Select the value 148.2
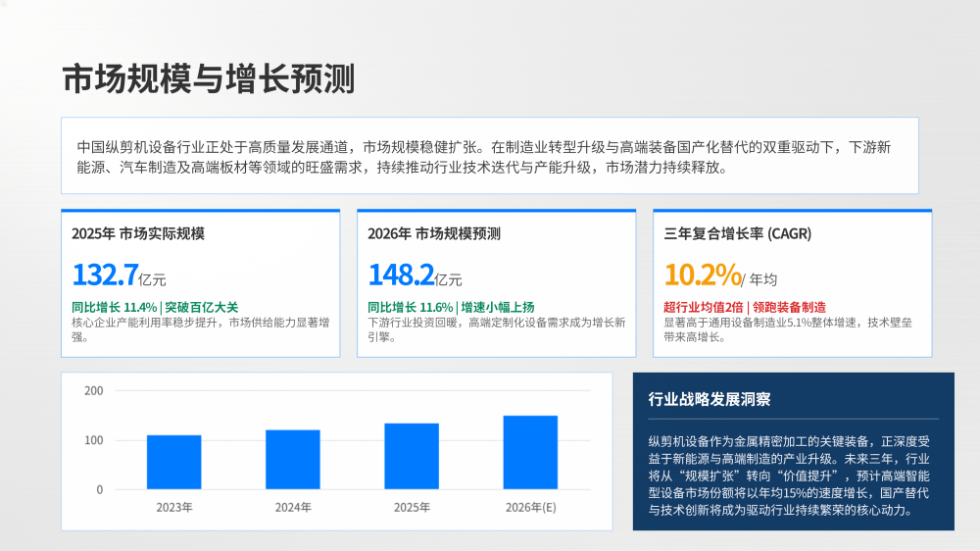The height and width of the screenshot is (551, 980). [x=401, y=275]
